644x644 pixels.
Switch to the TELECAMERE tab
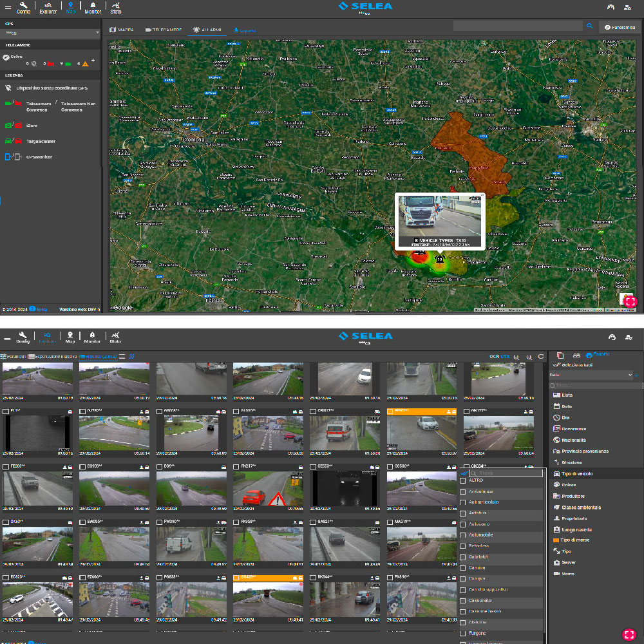(x=164, y=30)
